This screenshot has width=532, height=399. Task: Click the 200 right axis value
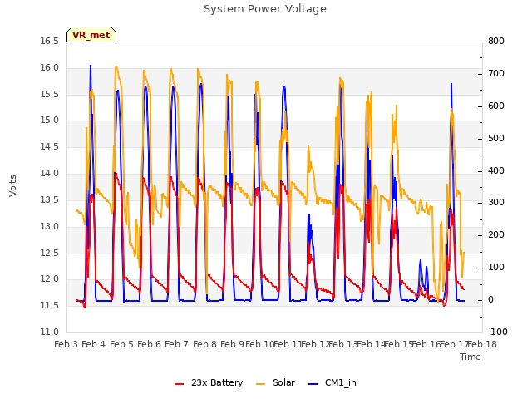[x=496, y=235]
